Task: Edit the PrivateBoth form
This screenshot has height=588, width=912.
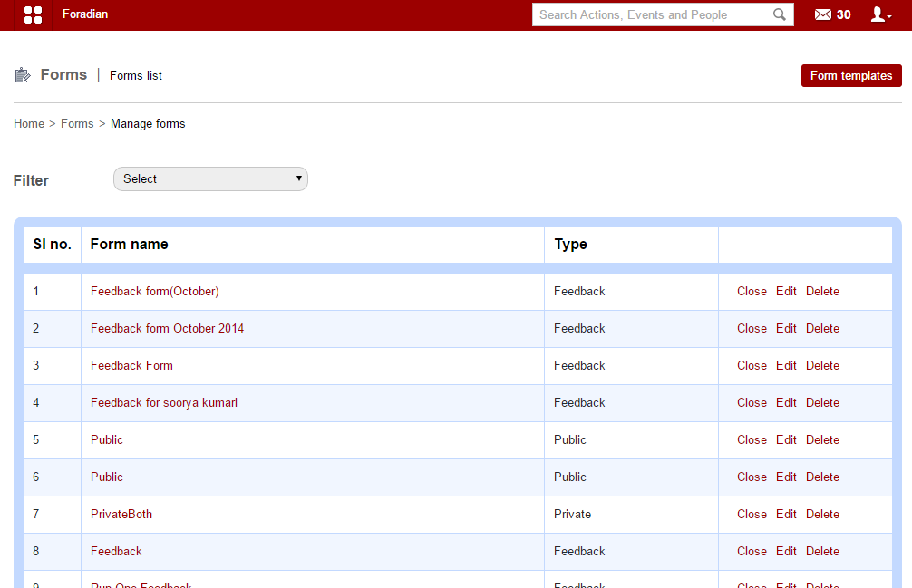Action: [x=786, y=515]
